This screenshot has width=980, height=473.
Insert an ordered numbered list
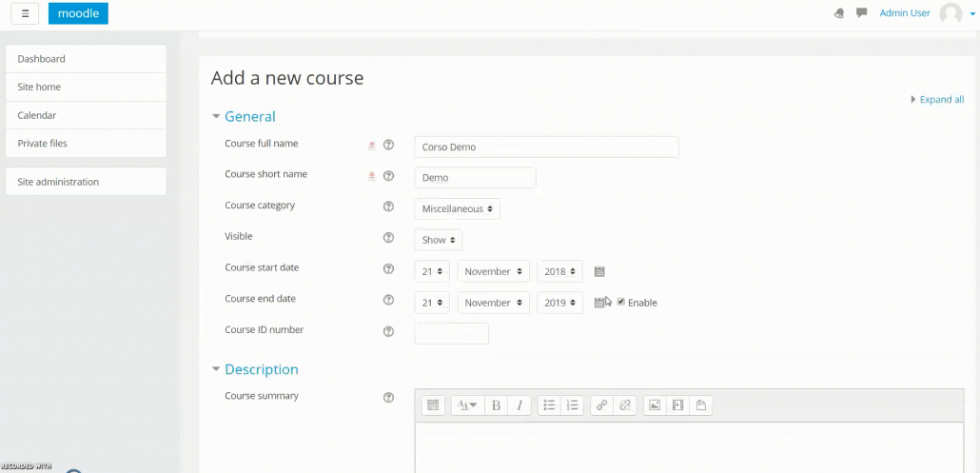pyautogui.click(x=573, y=405)
